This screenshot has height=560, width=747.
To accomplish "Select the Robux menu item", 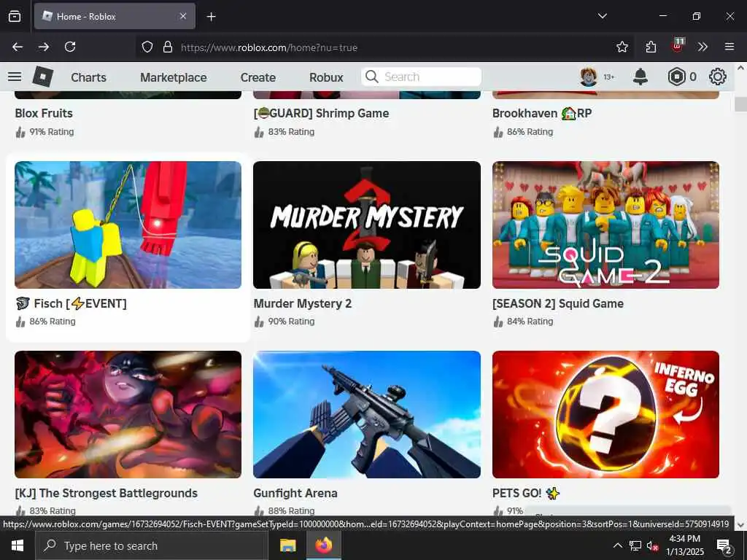I will 326,77.
